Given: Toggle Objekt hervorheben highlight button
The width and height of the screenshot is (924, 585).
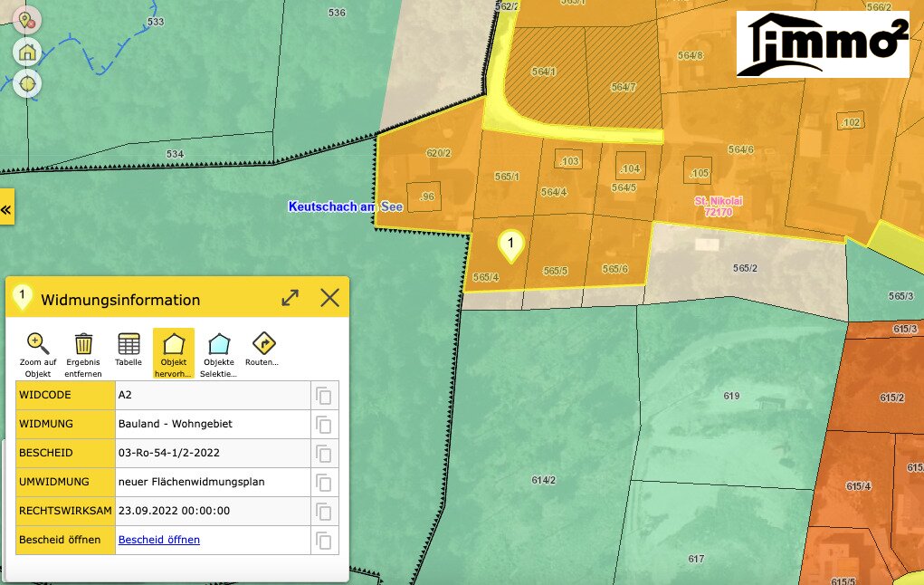Looking at the screenshot, I should click(173, 344).
